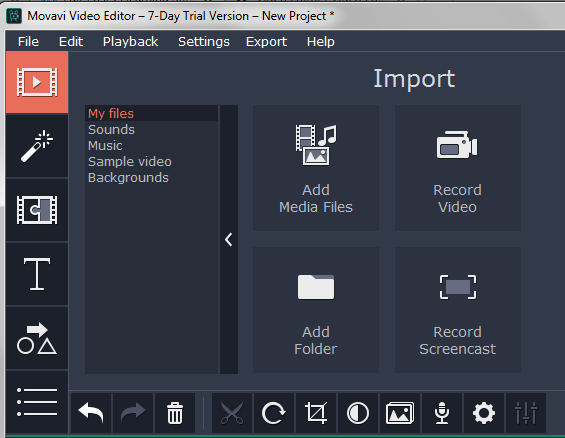Record audio with microphone icon
This screenshot has width=565, height=438.
(442, 413)
